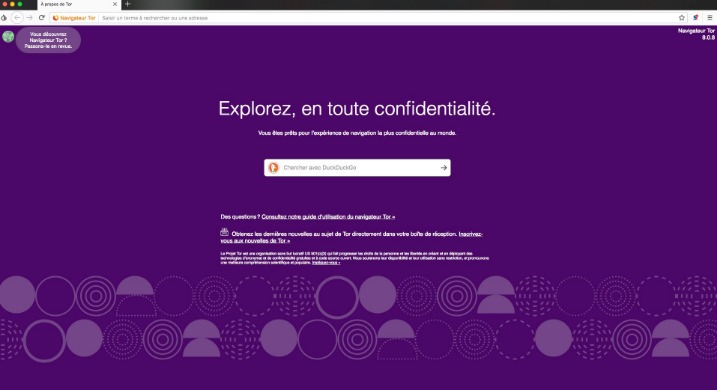Open the Tor browser user guide link
This screenshot has height=390, width=717.
click(x=328, y=217)
